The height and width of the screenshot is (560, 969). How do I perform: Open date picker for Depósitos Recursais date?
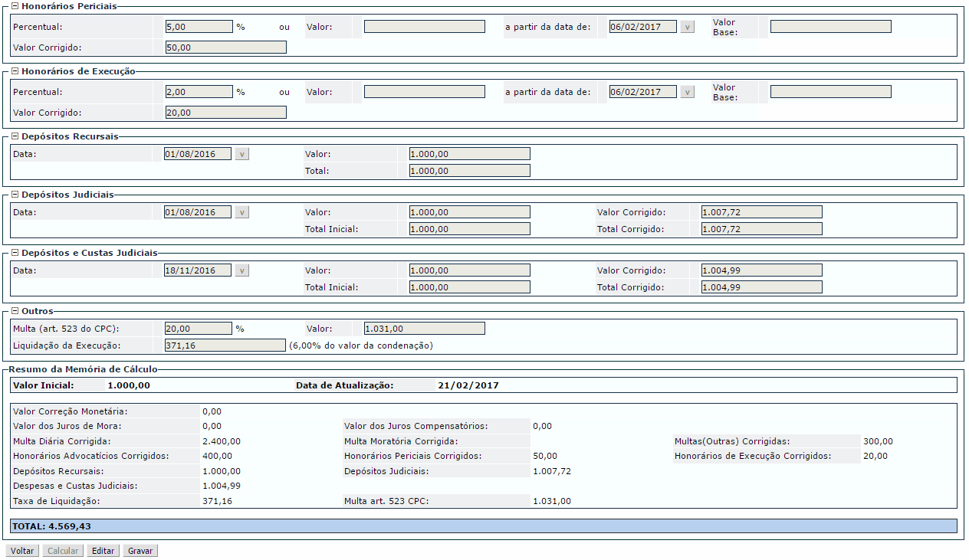[x=242, y=154]
